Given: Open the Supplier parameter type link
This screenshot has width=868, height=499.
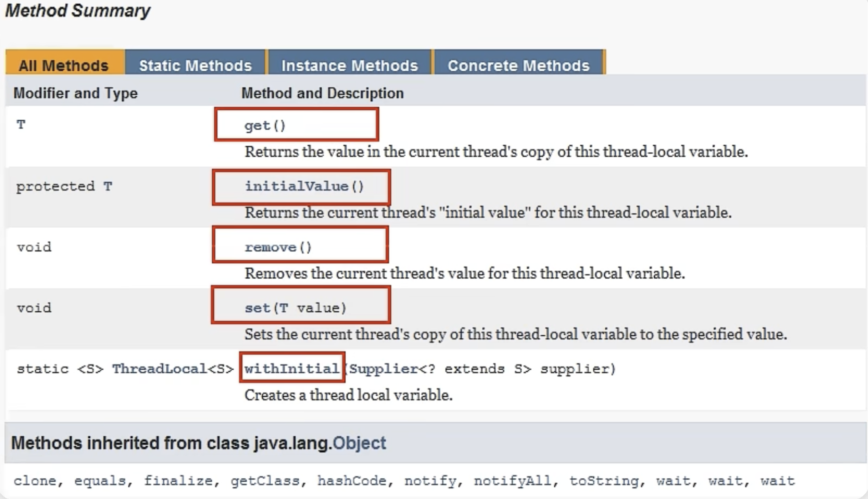Looking at the screenshot, I should pos(384,368).
